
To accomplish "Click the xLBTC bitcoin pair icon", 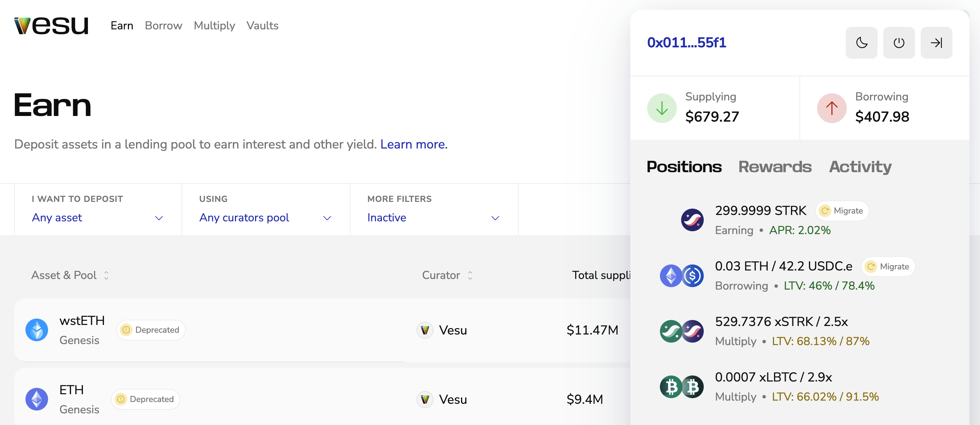I will pyautogui.click(x=682, y=386).
